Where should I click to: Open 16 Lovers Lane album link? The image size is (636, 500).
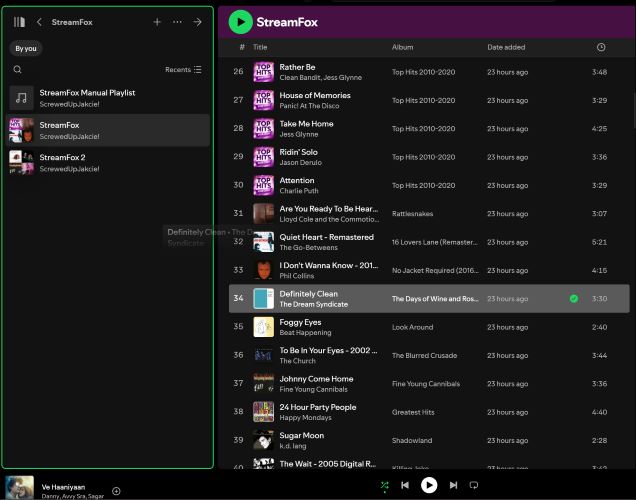pyautogui.click(x=434, y=242)
